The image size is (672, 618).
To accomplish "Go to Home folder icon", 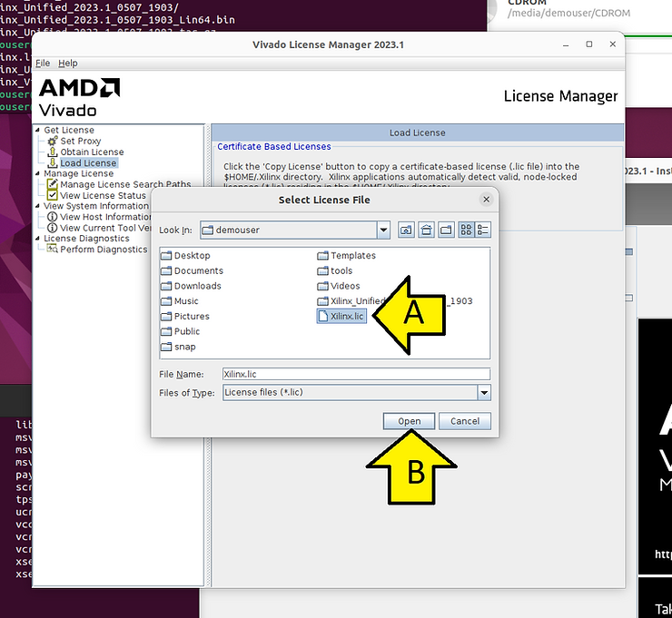I will 426,231.
